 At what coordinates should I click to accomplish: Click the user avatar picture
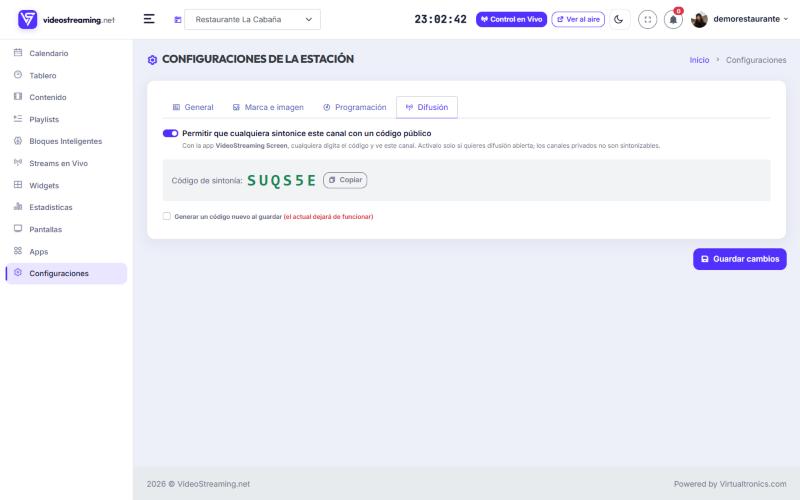point(699,19)
